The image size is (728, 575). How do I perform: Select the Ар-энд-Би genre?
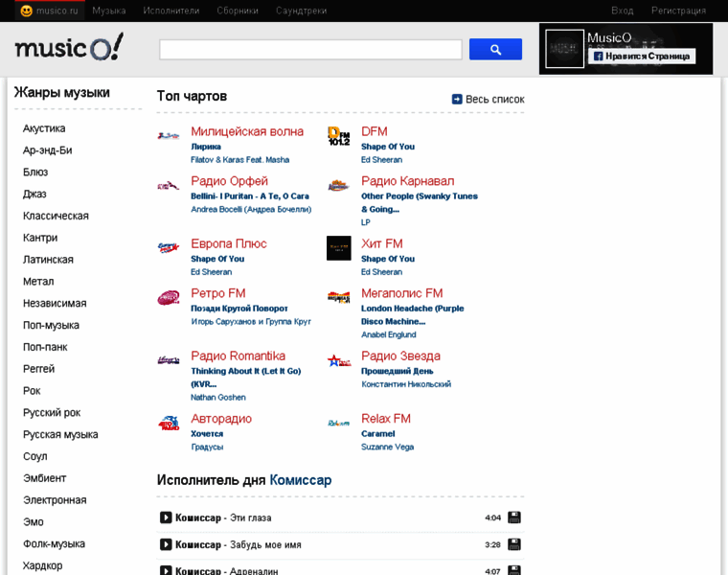click(47, 150)
